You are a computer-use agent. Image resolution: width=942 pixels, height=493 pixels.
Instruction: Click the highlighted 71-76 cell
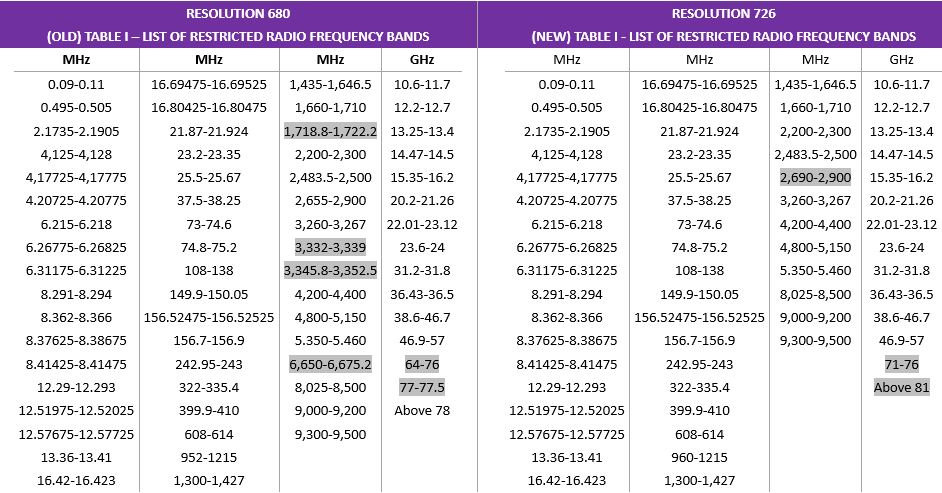click(x=901, y=364)
